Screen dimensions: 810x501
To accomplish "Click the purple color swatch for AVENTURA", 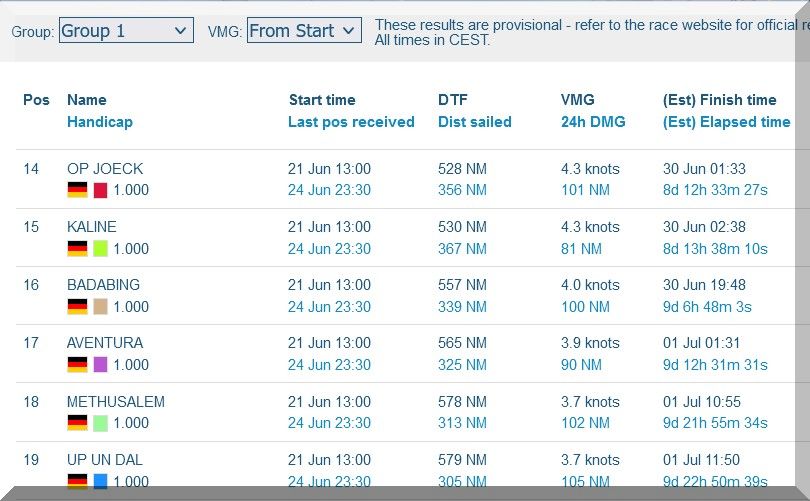I will 100,364.
